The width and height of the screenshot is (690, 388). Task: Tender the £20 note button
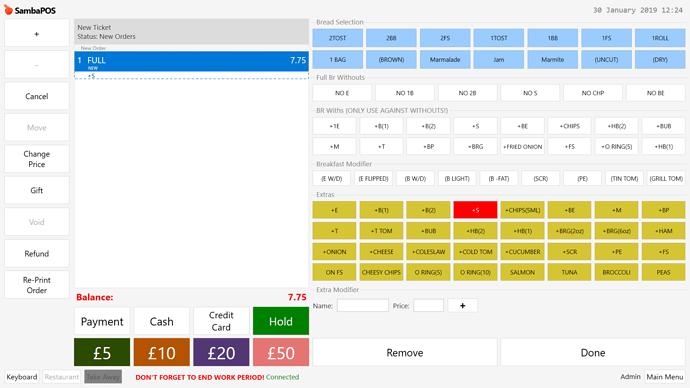pyautogui.click(x=221, y=352)
